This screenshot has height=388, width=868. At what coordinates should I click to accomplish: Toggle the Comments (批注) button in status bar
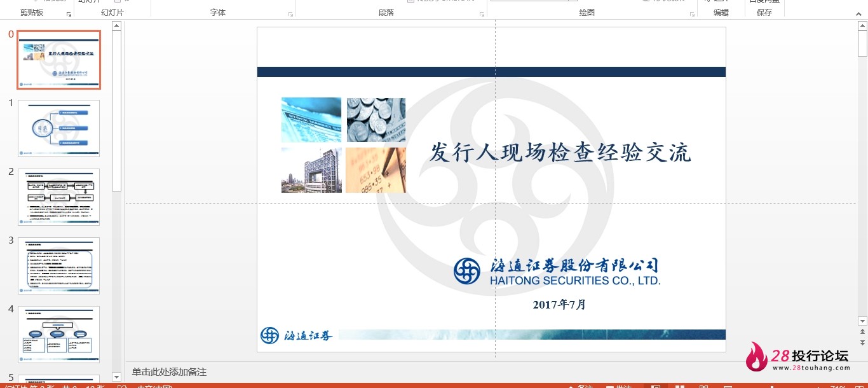pyautogui.click(x=619, y=385)
